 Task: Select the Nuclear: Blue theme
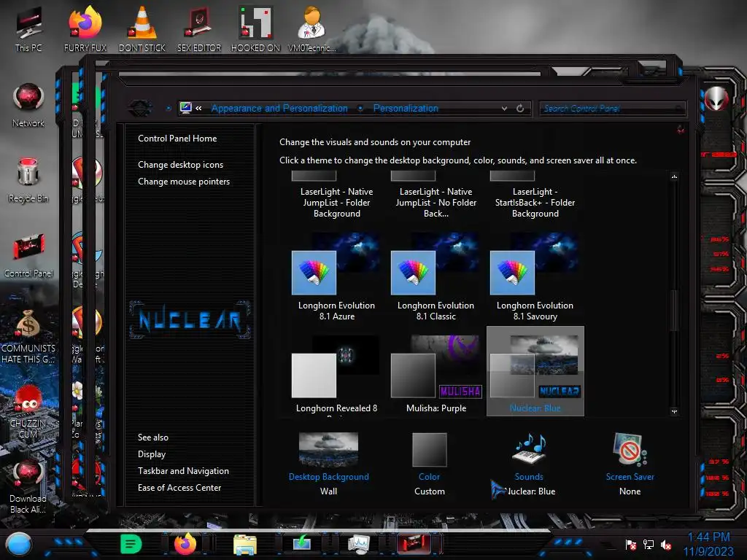[x=535, y=371]
